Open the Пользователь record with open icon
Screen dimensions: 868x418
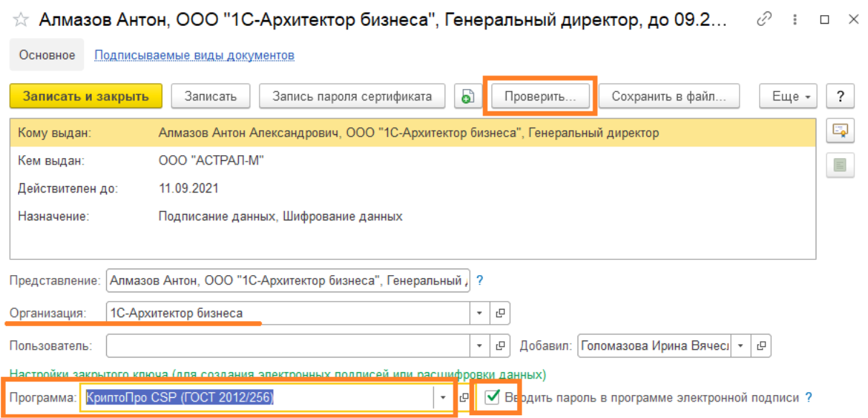click(500, 345)
